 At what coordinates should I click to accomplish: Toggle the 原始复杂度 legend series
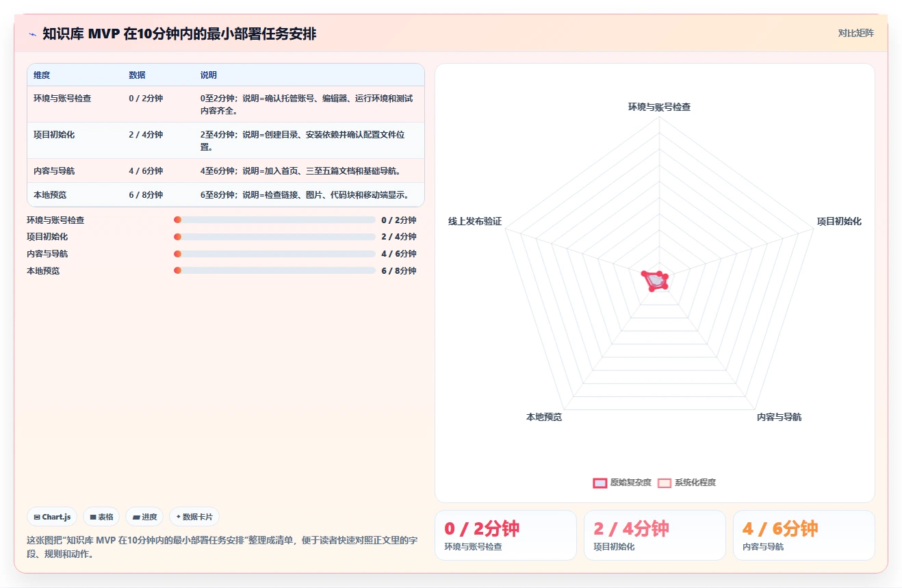[x=622, y=483]
